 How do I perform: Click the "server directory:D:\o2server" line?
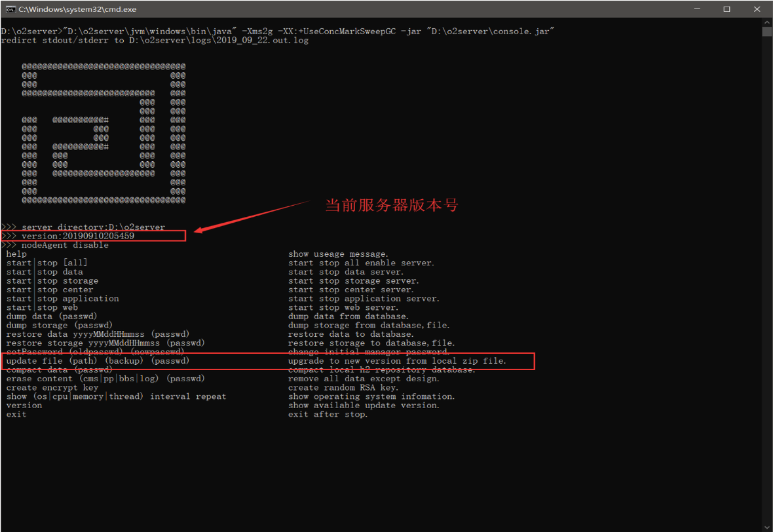[93, 227]
